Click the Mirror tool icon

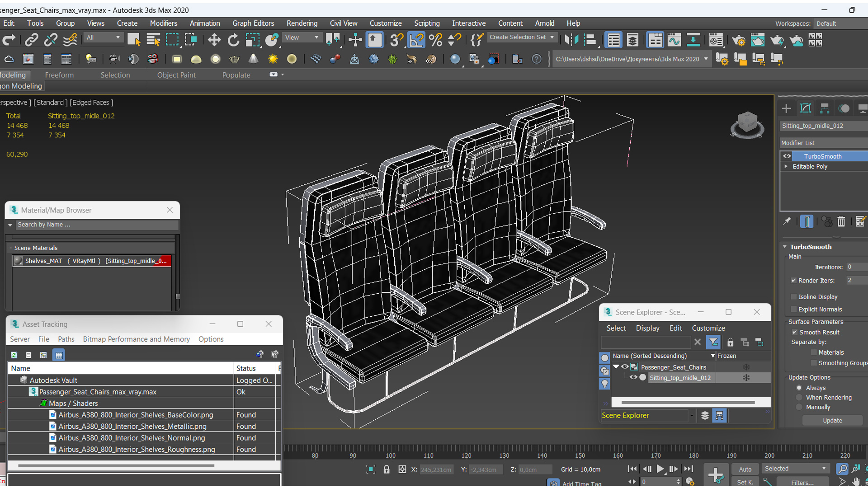tap(571, 40)
